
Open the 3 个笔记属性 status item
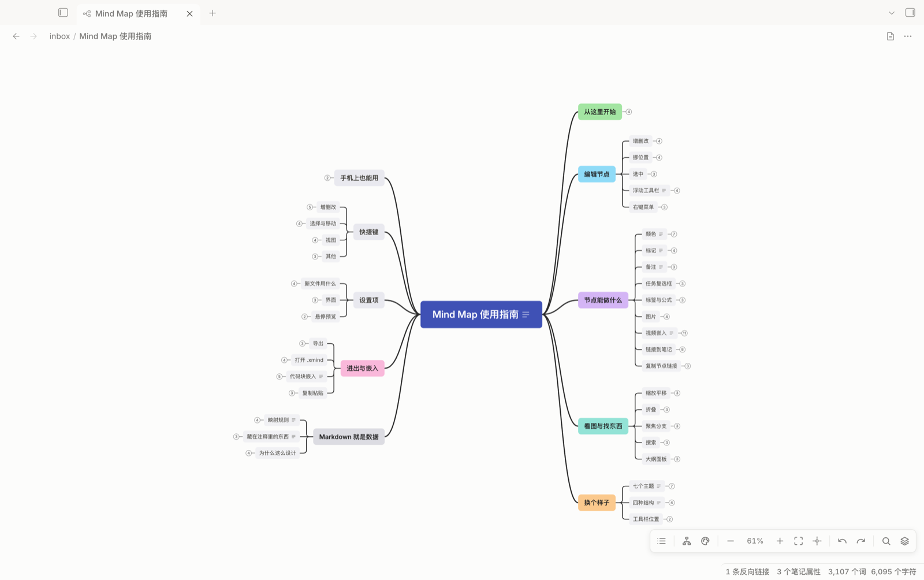click(x=798, y=572)
